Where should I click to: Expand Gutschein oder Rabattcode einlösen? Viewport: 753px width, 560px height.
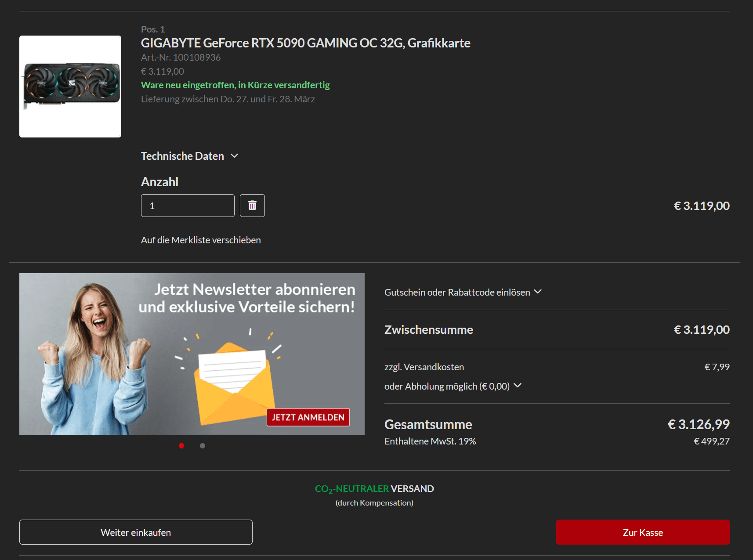click(x=463, y=292)
